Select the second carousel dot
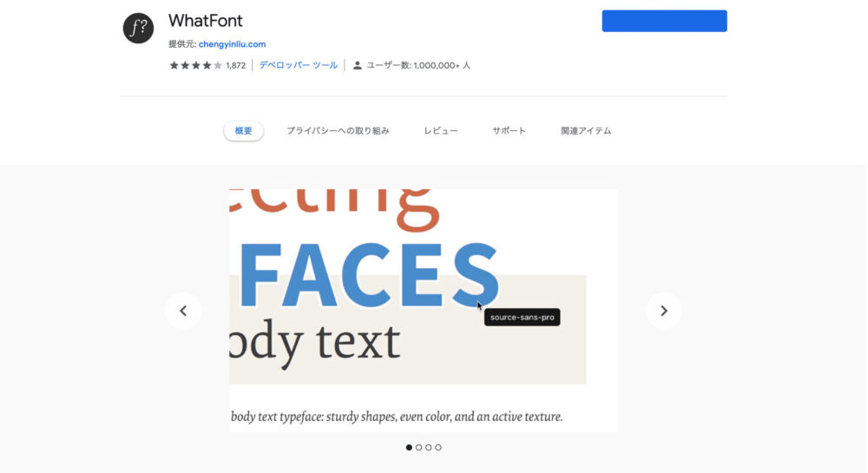868x473 pixels. [x=418, y=448]
